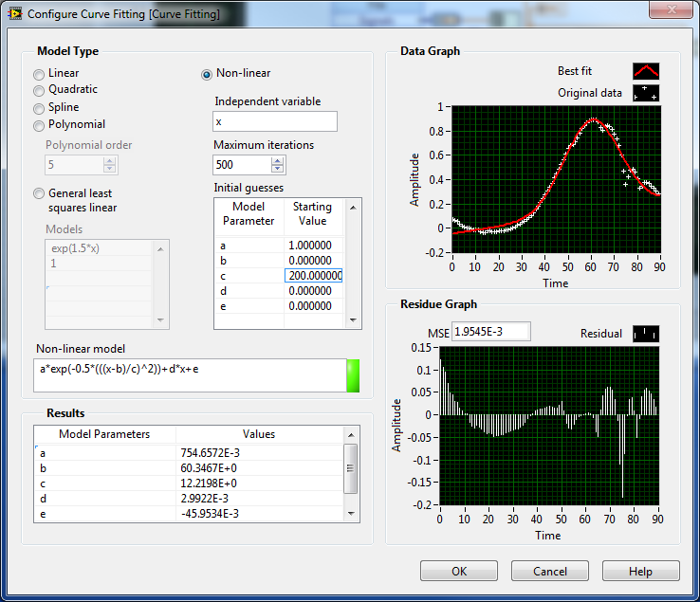The width and height of the screenshot is (700, 602).
Task: Click the Results table scrollbar thumb
Action: [x=351, y=468]
